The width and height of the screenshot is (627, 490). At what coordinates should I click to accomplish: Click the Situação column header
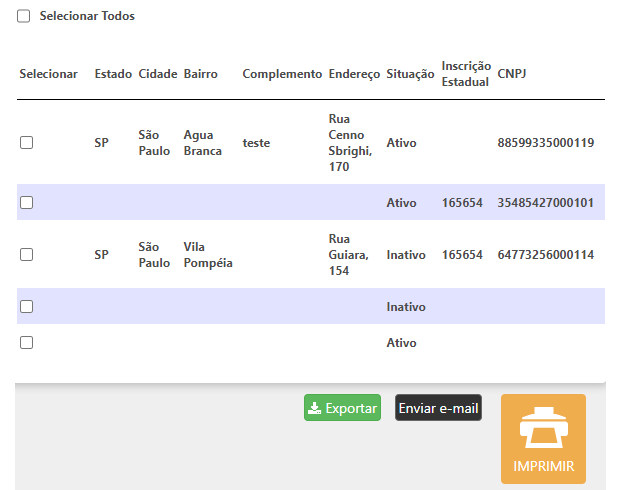[x=410, y=74]
